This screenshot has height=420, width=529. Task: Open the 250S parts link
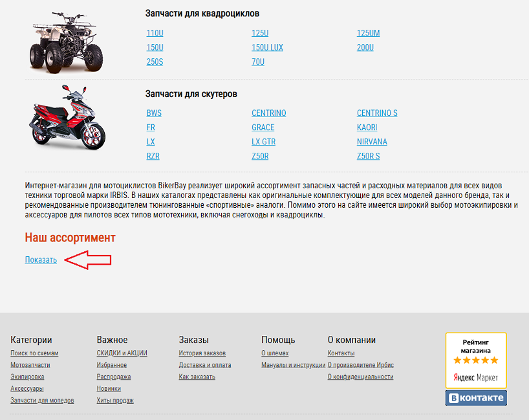[x=155, y=62]
